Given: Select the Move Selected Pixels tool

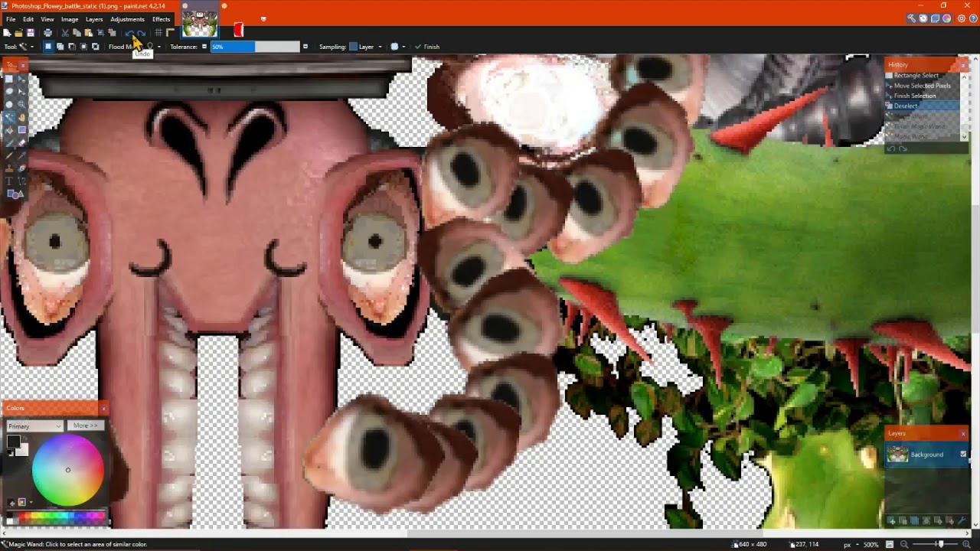Looking at the screenshot, I should coord(21,79).
